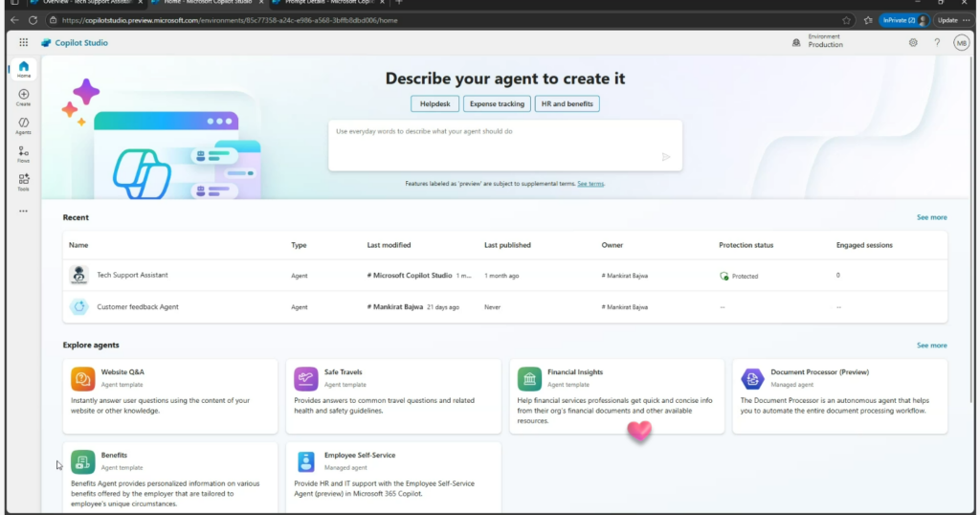Open the app launcher waffle icon
Screen dimensions: 980x515
[x=23, y=42]
